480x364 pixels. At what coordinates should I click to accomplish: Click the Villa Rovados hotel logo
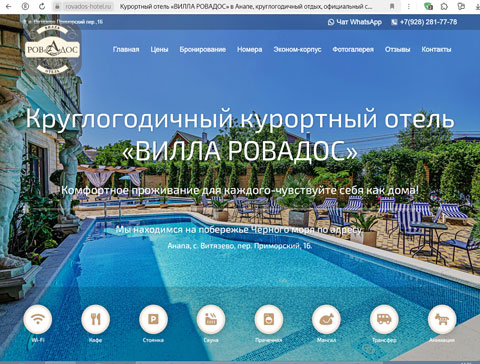(x=52, y=49)
